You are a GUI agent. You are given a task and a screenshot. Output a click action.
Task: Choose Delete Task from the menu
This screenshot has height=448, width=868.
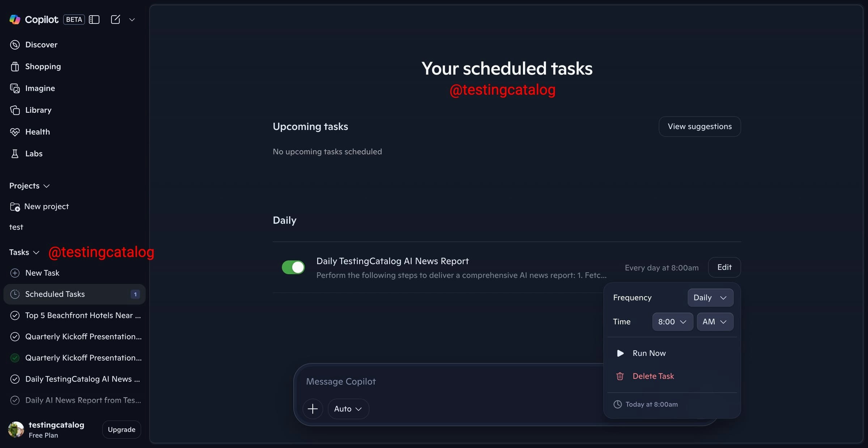coord(653,376)
